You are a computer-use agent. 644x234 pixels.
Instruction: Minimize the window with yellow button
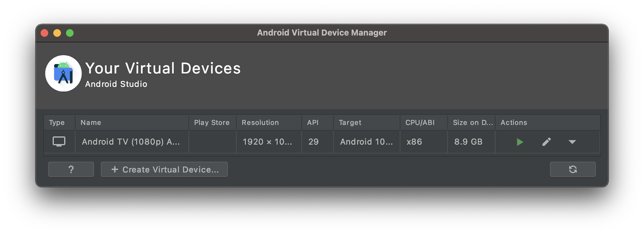pos(57,33)
